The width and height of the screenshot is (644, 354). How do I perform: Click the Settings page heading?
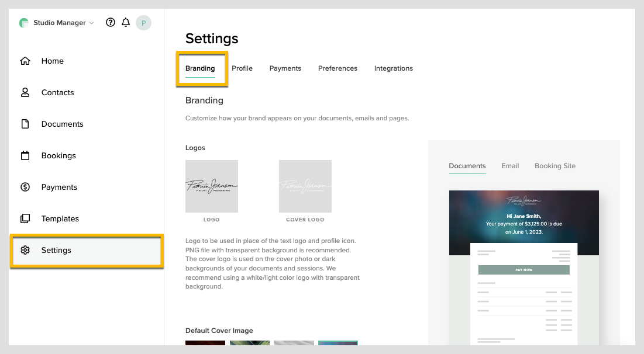pos(212,39)
